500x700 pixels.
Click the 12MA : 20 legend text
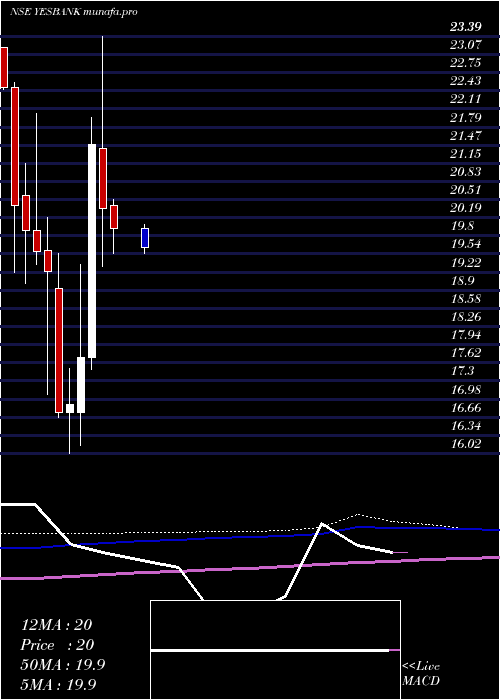56,625
